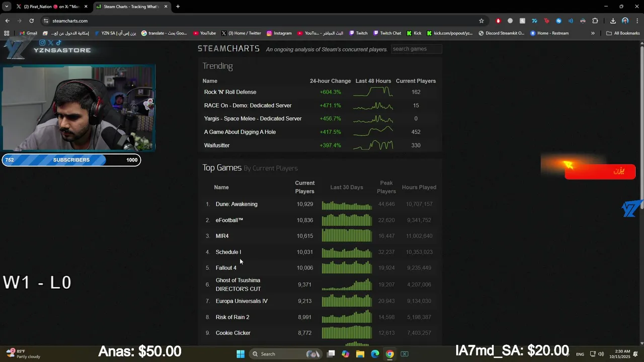Open the Instagram bookmark
644x362 pixels.
click(279, 33)
